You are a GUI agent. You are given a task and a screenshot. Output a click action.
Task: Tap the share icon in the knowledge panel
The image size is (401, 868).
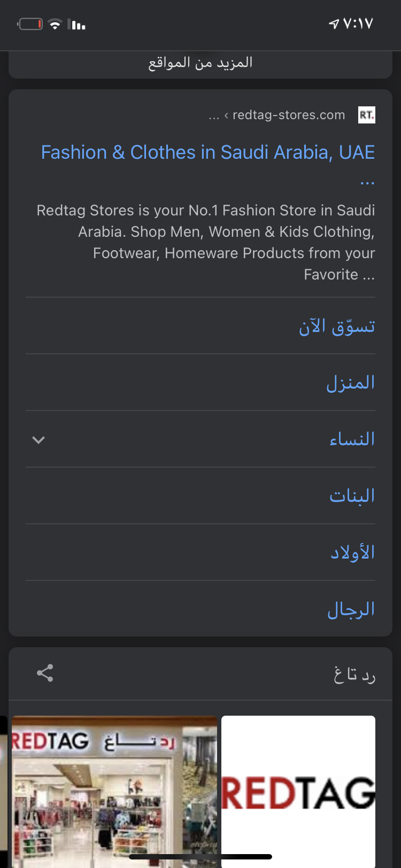(45, 673)
